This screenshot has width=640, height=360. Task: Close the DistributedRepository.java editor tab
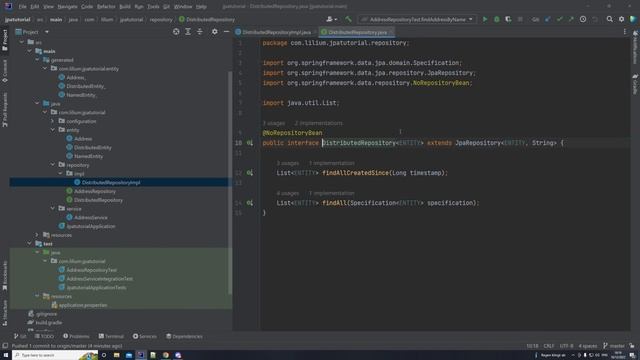click(391, 32)
